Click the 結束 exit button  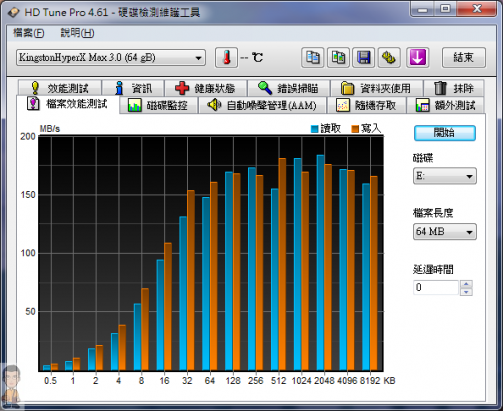(464, 58)
